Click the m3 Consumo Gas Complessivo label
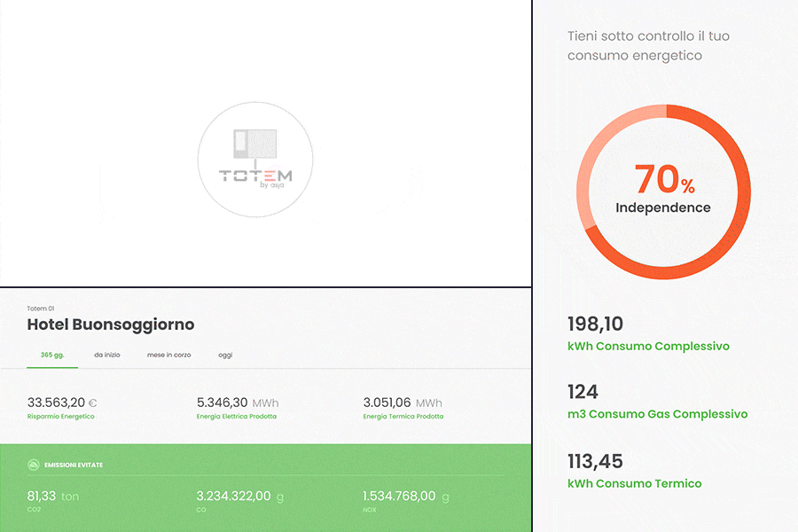 point(657,414)
